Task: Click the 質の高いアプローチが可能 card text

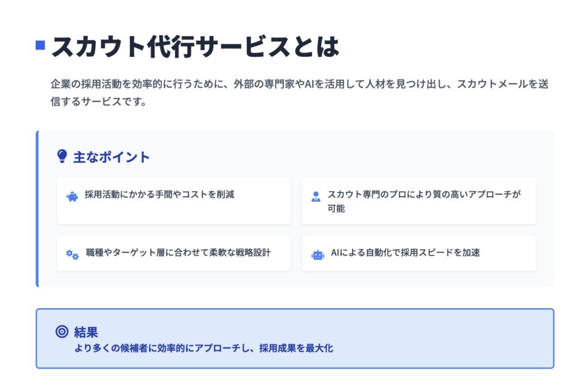Action: [424, 201]
